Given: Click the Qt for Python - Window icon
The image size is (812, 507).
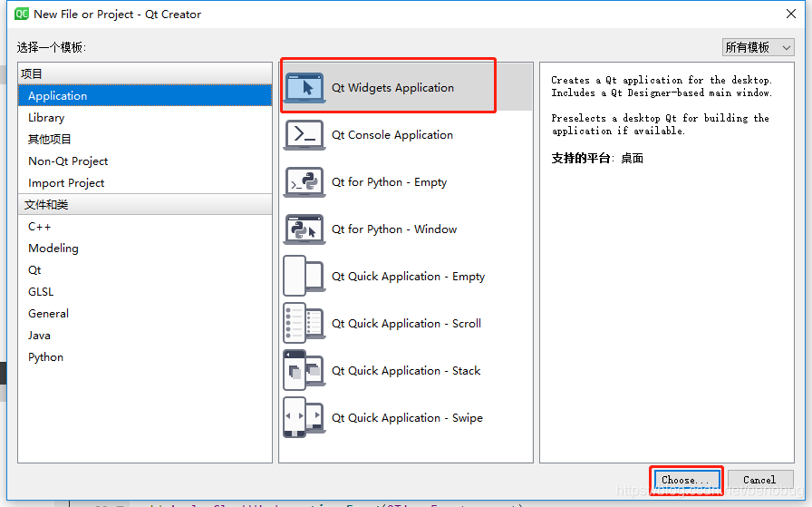Looking at the screenshot, I should pyautogui.click(x=304, y=229).
